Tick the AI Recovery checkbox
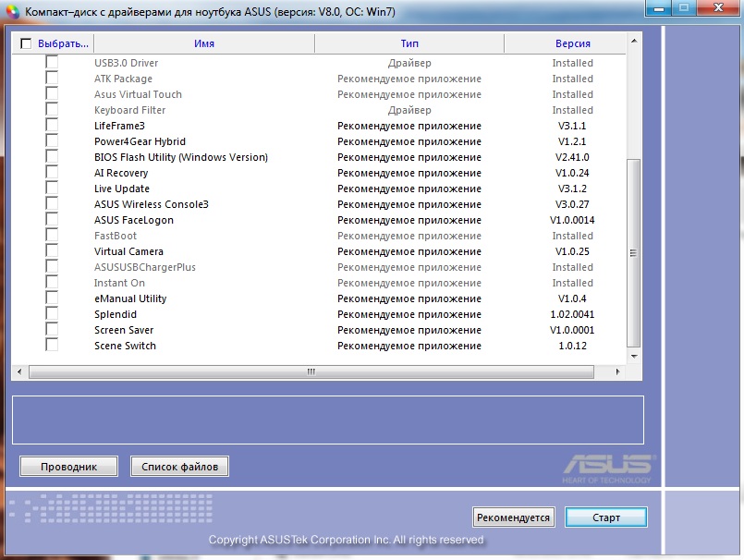The image size is (744, 560). pyautogui.click(x=52, y=173)
